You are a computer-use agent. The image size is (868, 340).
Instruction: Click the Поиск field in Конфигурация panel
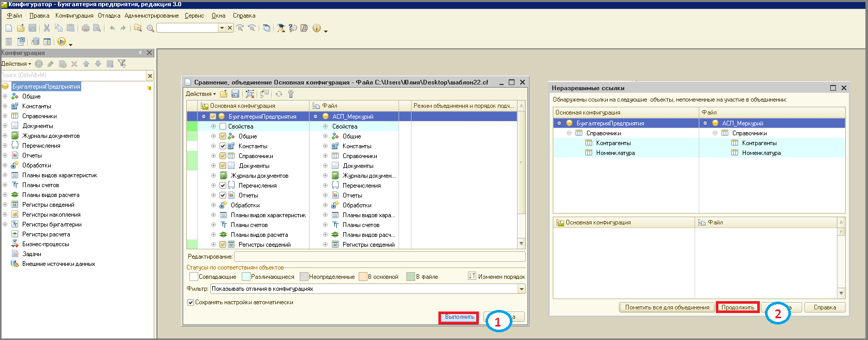(x=73, y=76)
